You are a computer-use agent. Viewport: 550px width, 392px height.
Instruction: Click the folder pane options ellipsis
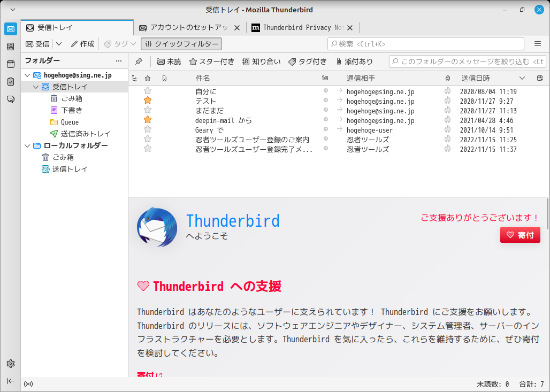point(119,60)
